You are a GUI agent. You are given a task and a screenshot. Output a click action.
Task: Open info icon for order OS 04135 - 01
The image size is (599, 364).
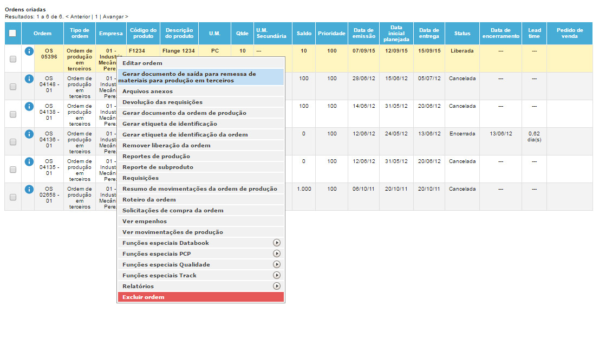(29, 161)
